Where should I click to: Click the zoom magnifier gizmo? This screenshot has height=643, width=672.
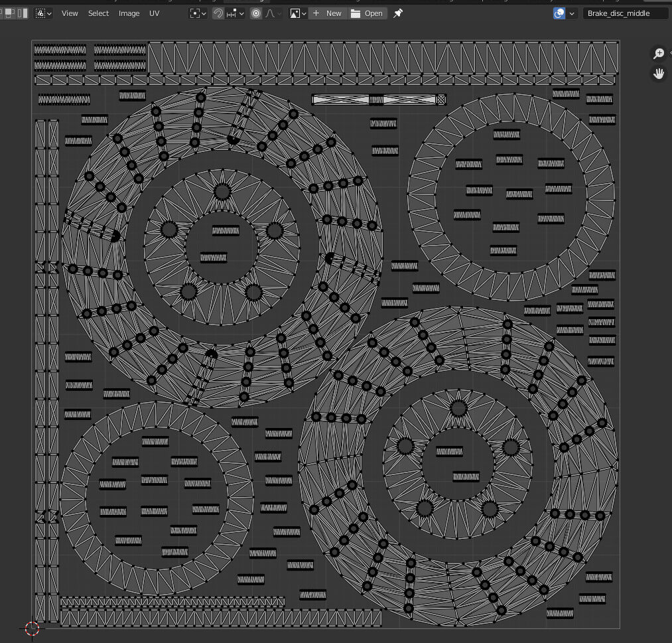[659, 54]
